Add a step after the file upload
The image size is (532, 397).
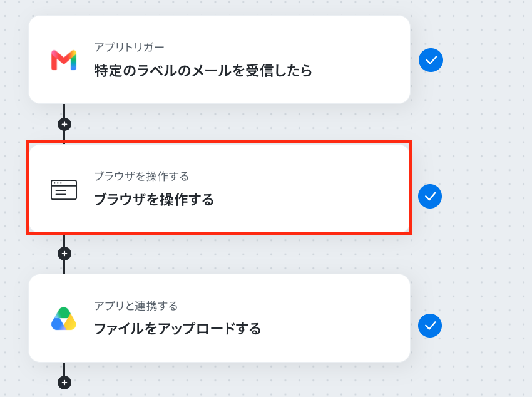[x=64, y=383]
